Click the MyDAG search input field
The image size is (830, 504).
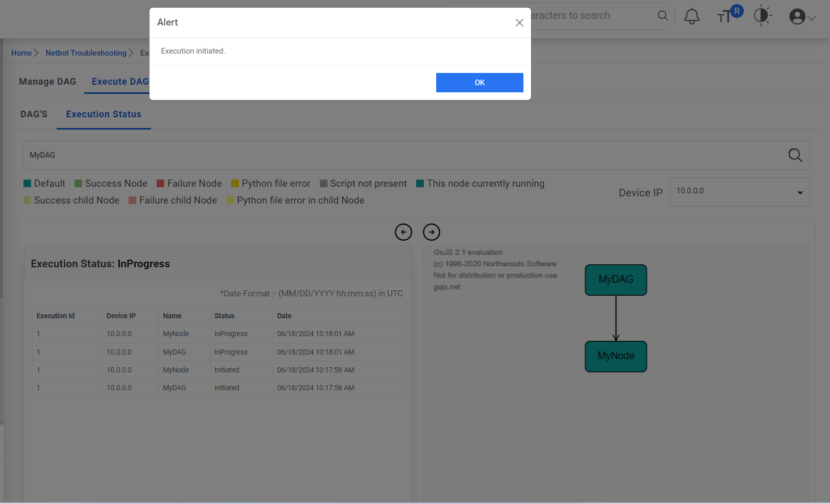pyautogui.click(x=403, y=156)
